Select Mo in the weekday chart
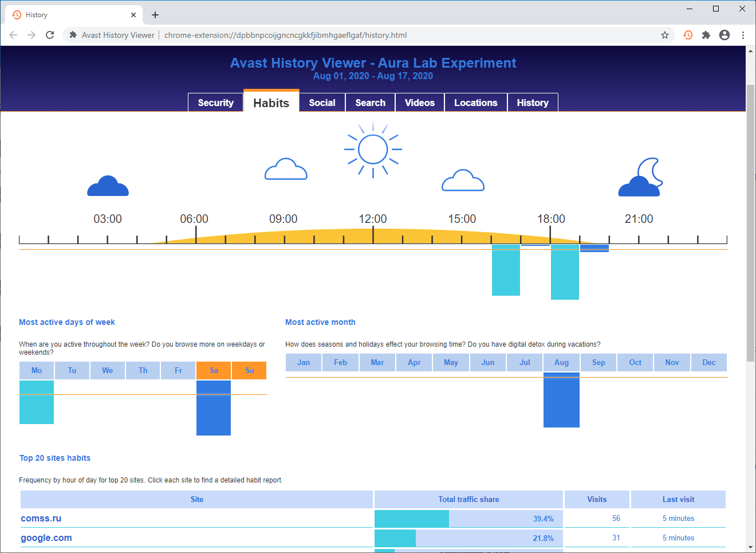The width and height of the screenshot is (756, 553). 37,370
